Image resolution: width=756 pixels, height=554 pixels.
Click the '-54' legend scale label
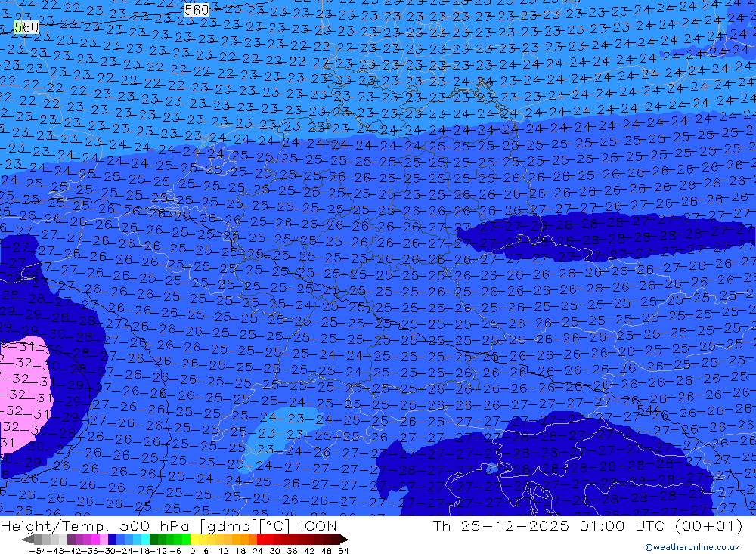coord(38,551)
